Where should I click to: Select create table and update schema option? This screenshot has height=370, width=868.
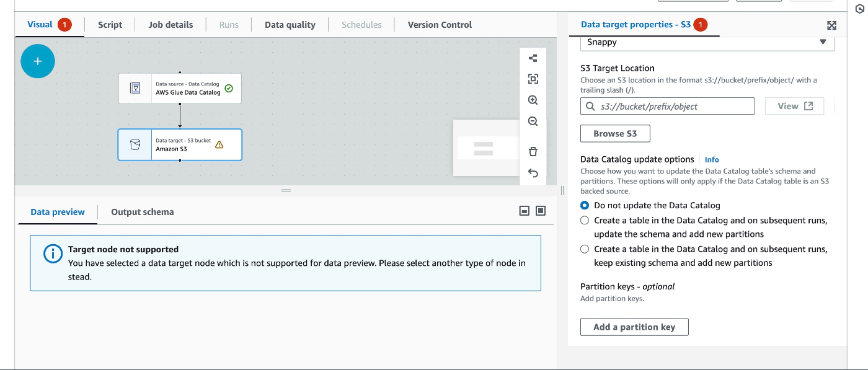[x=585, y=220]
